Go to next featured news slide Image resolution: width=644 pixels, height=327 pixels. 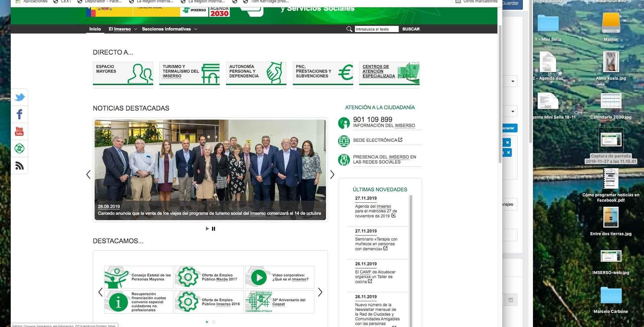(x=332, y=175)
